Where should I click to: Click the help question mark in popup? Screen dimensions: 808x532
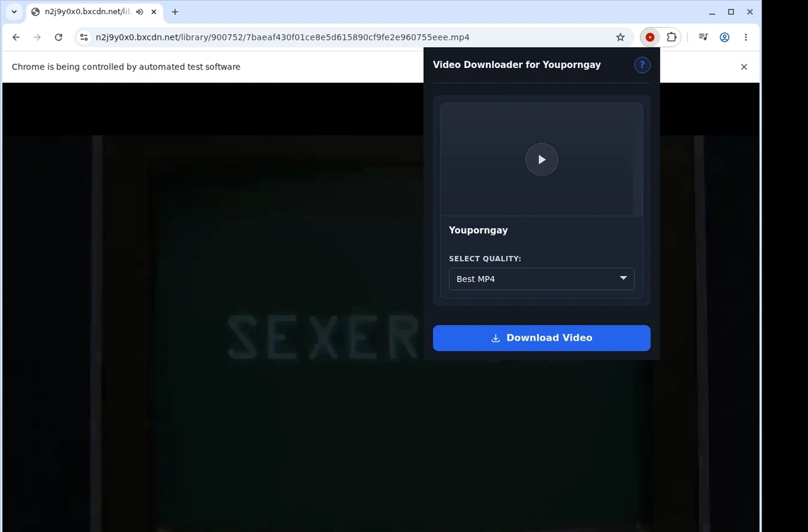click(642, 65)
